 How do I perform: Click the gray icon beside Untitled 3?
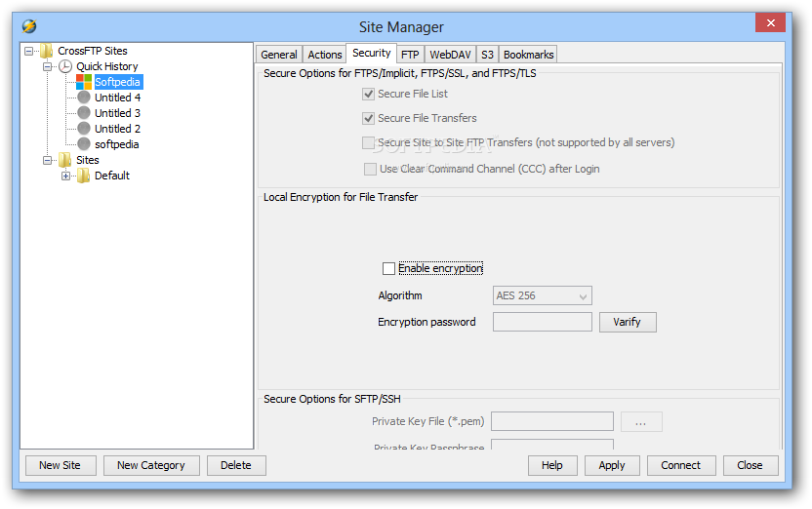tap(84, 113)
